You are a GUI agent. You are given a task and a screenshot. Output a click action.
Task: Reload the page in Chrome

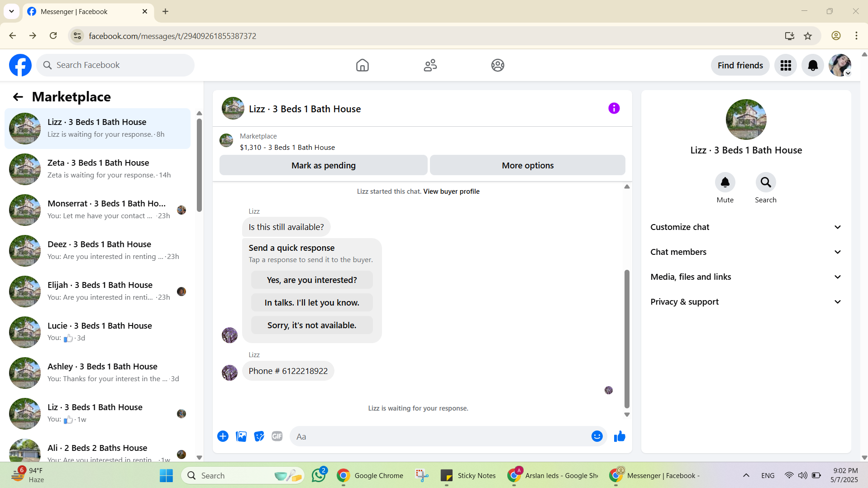53,36
